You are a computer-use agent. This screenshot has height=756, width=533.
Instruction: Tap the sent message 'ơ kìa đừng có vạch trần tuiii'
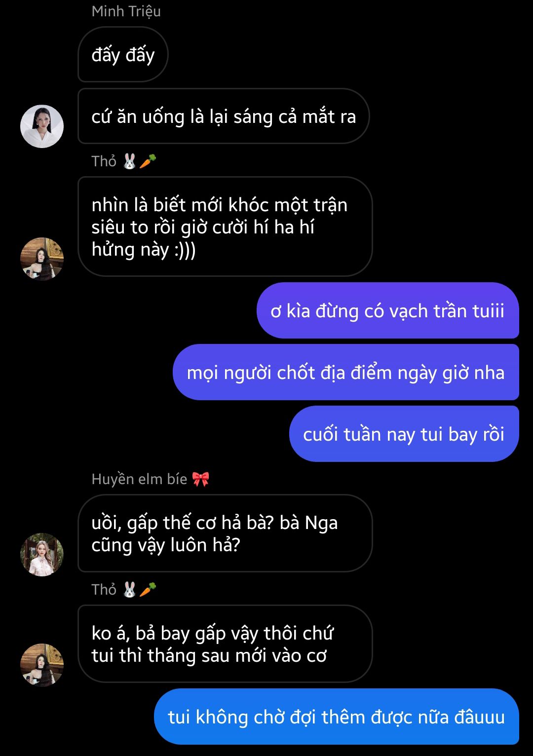[x=388, y=311]
